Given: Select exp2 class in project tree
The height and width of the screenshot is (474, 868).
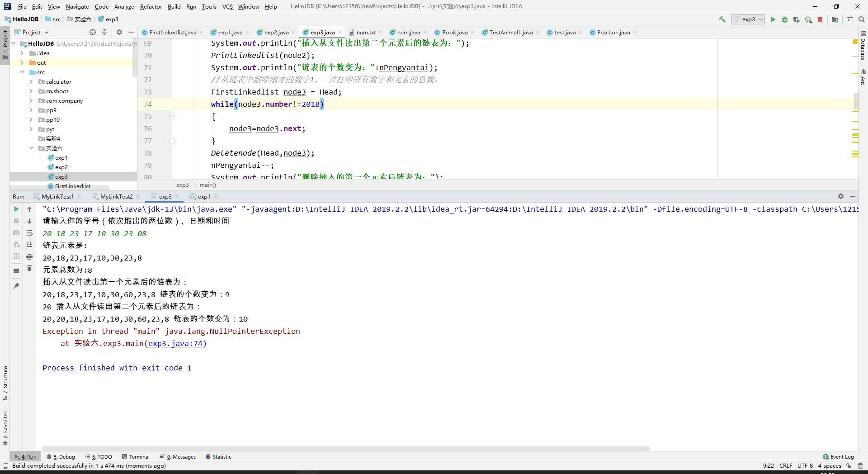Looking at the screenshot, I should [x=61, y=167].
